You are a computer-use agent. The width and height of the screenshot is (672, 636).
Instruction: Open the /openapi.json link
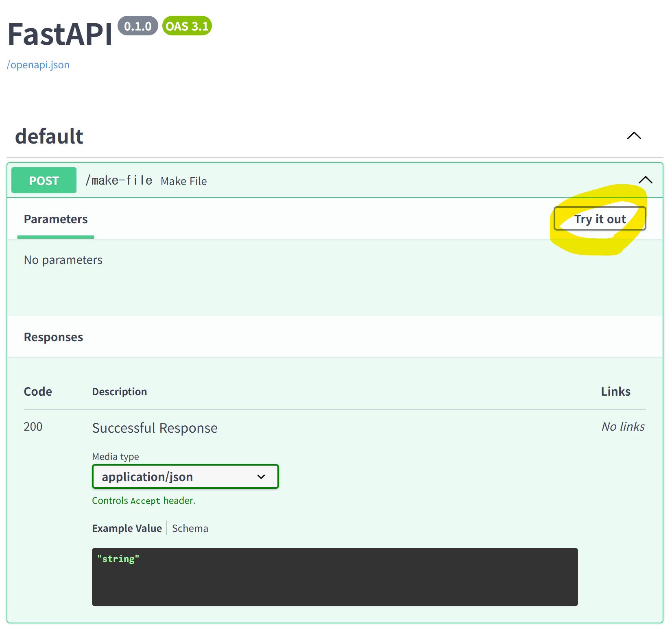38,65
